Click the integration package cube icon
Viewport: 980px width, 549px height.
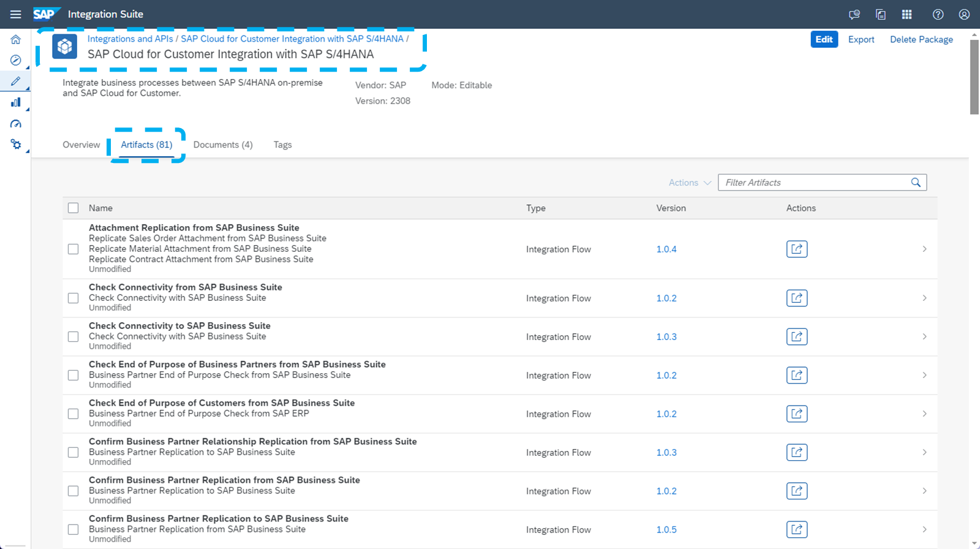(64, 47)
